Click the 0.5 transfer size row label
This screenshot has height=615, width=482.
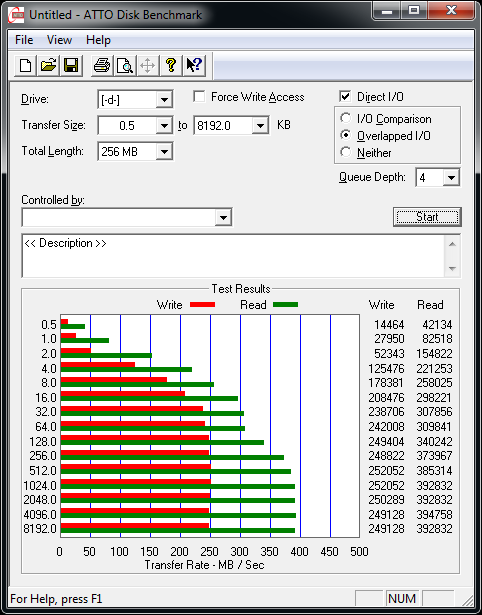click(49, 325)
